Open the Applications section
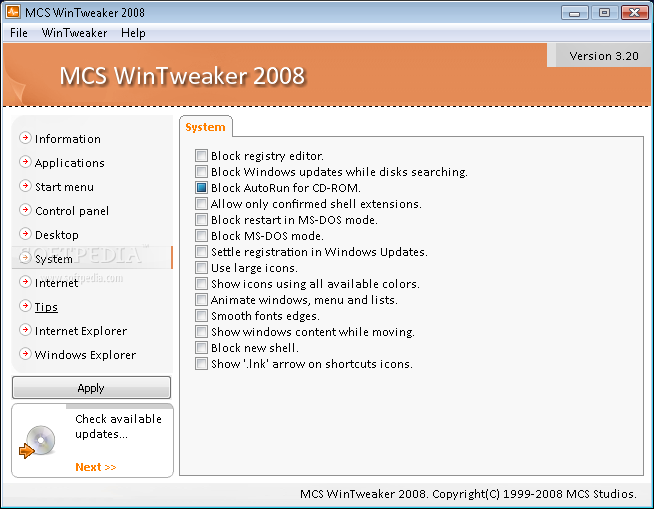 (70, 163)
